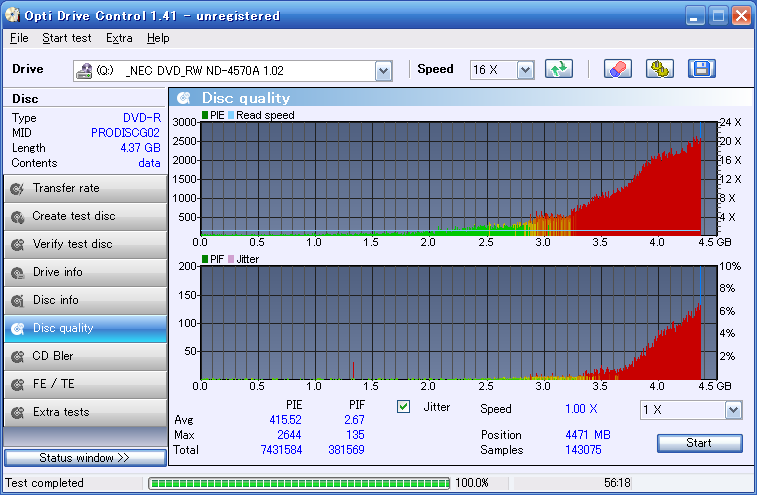
Task: Click the PIF Jitter chart area
Action: (x=458, y=323)
